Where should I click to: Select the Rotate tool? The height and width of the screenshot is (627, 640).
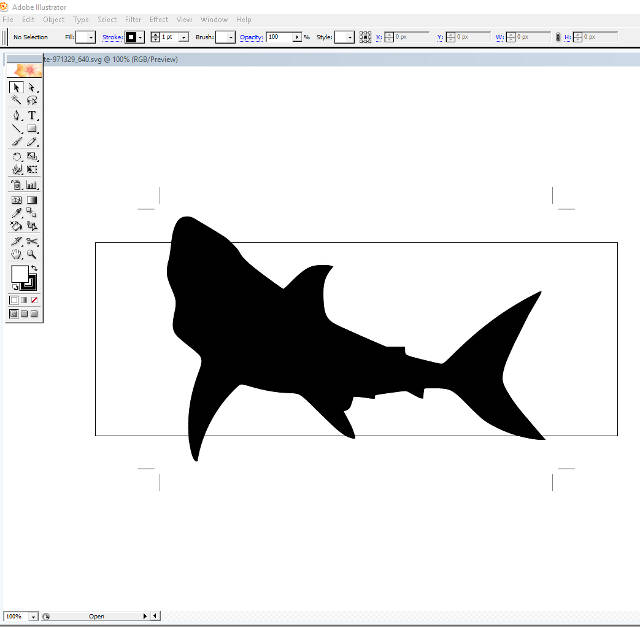click(16, 156)
